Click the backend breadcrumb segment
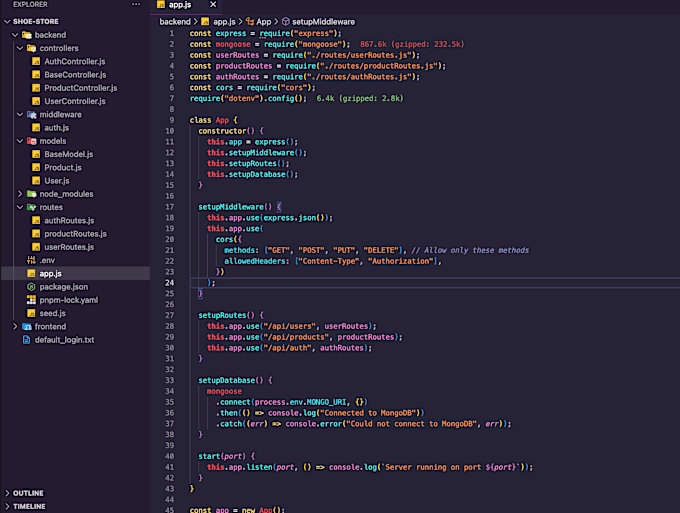The height and width of the screenshot is (513, 680). (x=175, y=22)
